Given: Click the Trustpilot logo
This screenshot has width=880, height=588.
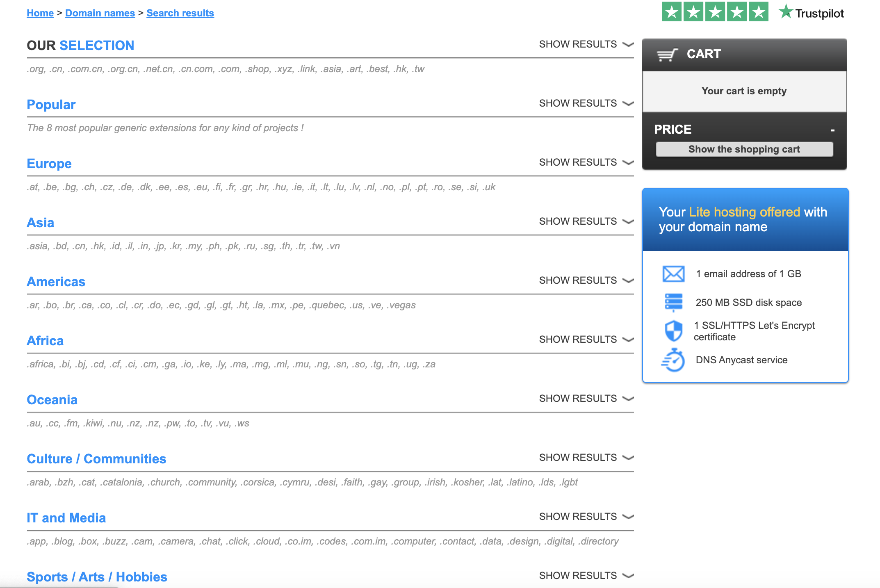Looking at the screenshot, I should [x=811, y=13].
